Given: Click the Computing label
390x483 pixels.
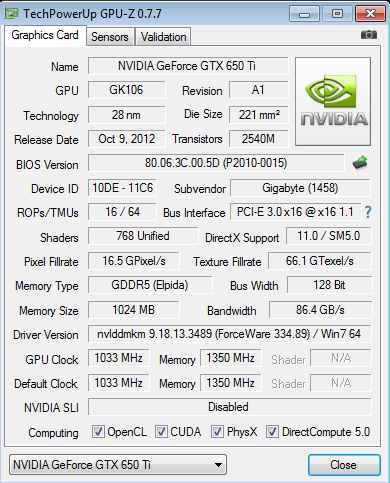Looking at the screenshot, I should (x=53, y=433).
